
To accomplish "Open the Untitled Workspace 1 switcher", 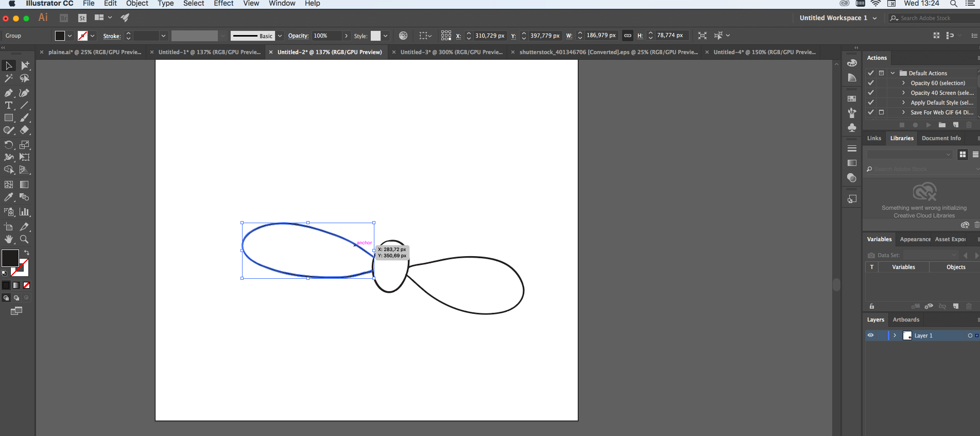I will coord(838,18).
